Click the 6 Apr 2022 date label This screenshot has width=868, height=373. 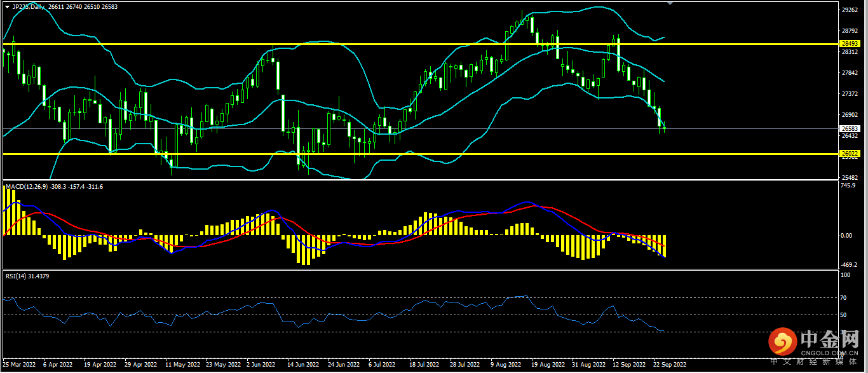[59, 365]
